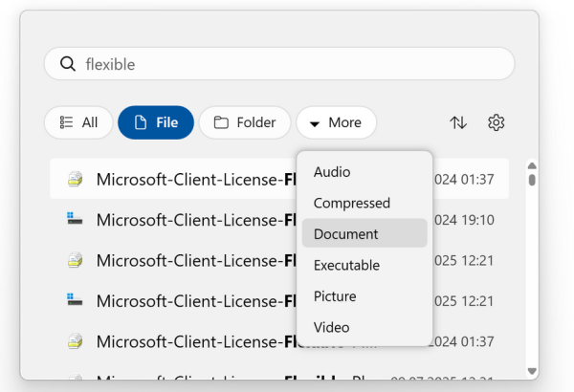574x392 pixels.
Task: Click the results scrollbar thumb
Action: point(532,180)
